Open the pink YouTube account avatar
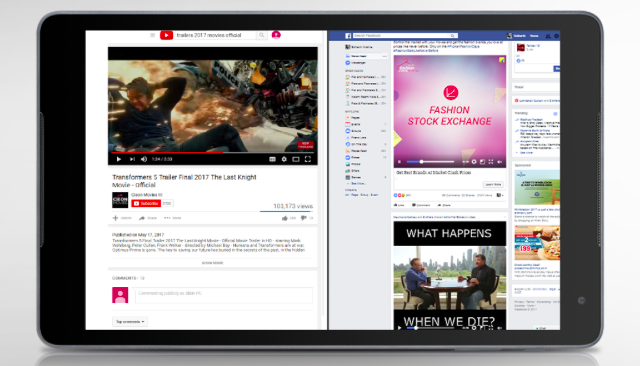This screenshot has height=366, width=640. (x=276, y=35)
